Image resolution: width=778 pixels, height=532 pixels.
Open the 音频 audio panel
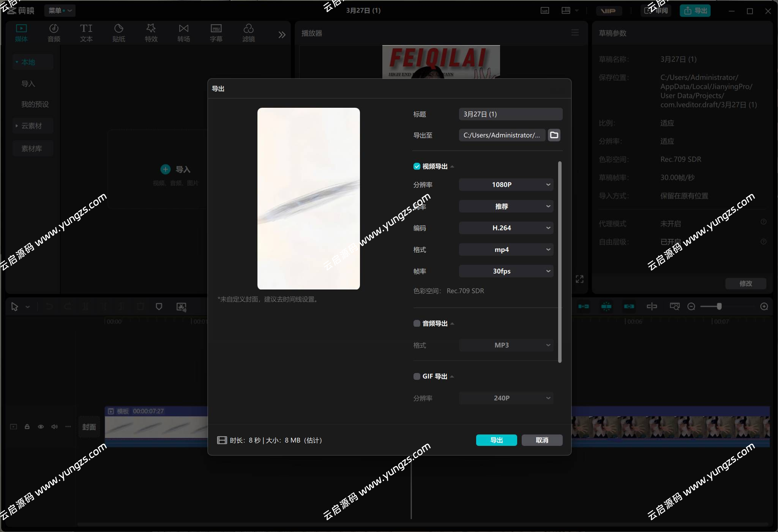pos(54,33)
